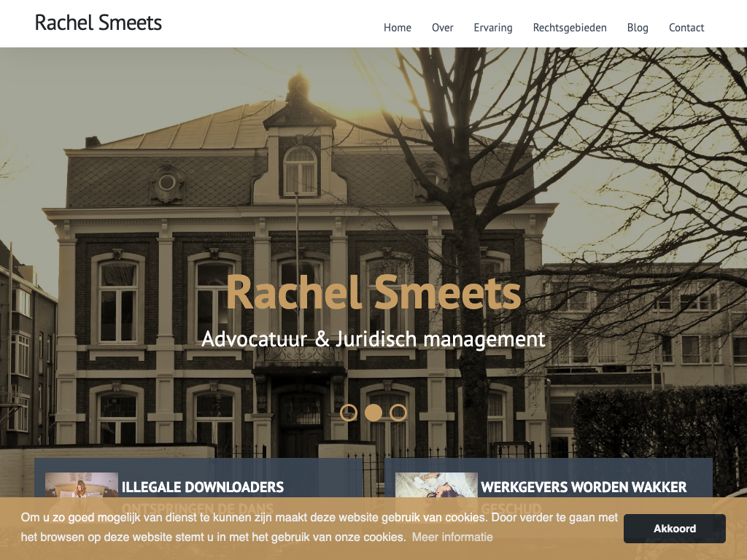Image resolution: width=747 pixels, height=560 pixels.
Task: Select the active middle slider dot
Action: click(x=373, y=413)
